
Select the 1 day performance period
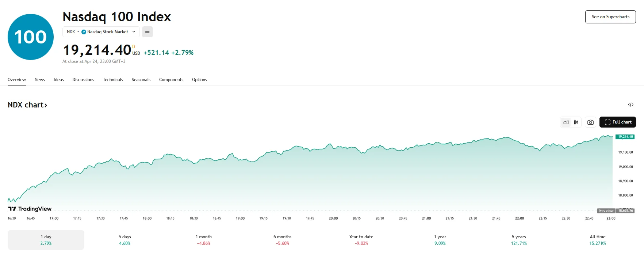click(x=46, y=239)
